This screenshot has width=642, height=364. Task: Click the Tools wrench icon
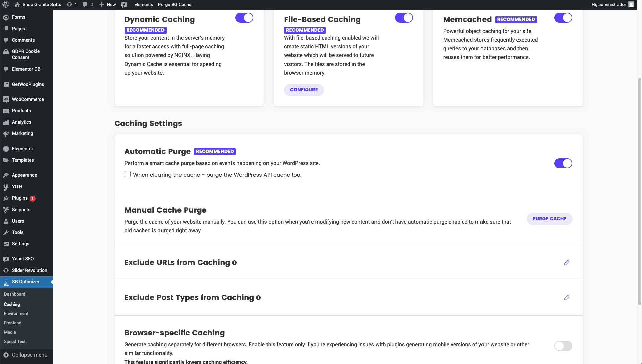pos(6,232)
